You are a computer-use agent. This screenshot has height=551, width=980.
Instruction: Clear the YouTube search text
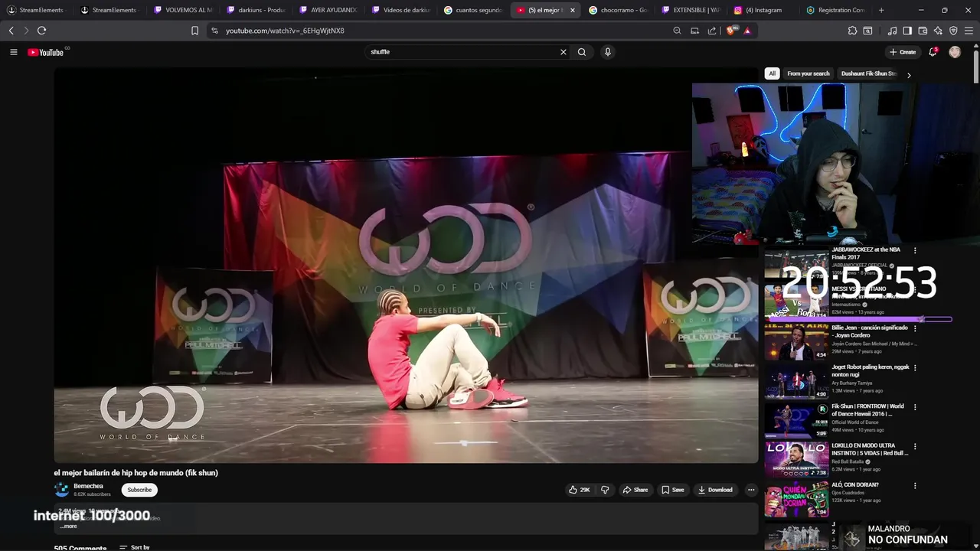[x=563, y=52]
